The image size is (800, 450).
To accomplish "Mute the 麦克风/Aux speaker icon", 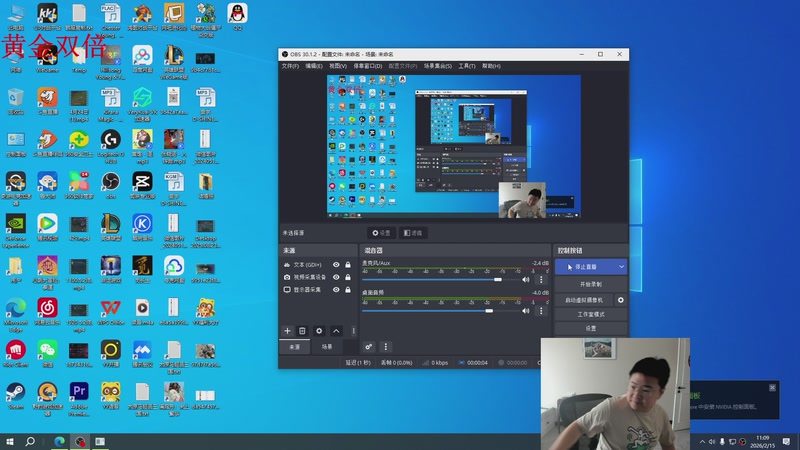I will coord(526,280).
